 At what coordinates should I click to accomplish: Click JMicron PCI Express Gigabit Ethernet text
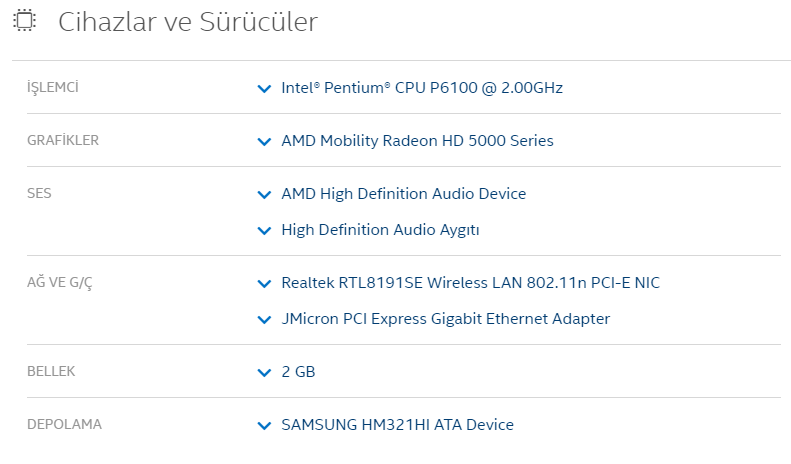445,319
